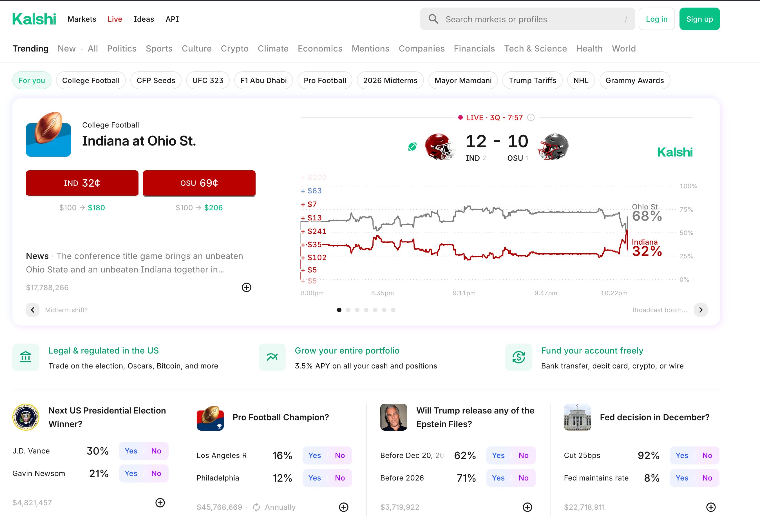Screen dimensions: 760x532
Task: Click the search magnifier icon
Action: 433,19
